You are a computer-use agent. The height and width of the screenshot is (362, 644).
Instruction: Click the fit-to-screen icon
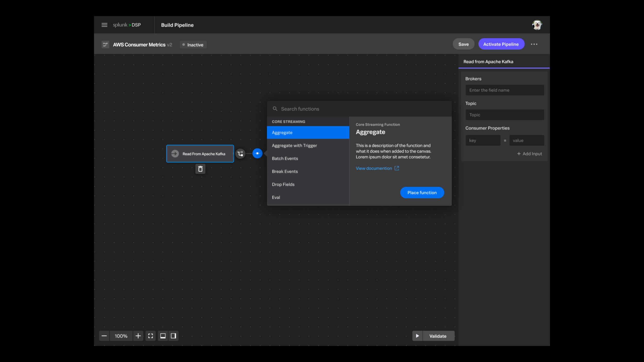pos(150,336)
